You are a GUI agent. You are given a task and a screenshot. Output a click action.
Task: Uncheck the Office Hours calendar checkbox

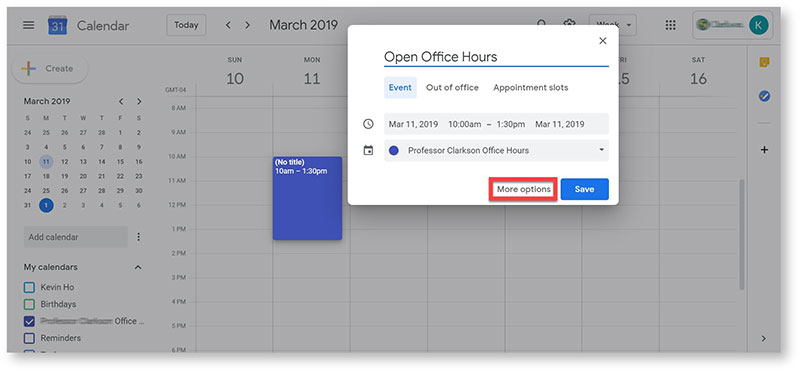[x=30, y=321]
